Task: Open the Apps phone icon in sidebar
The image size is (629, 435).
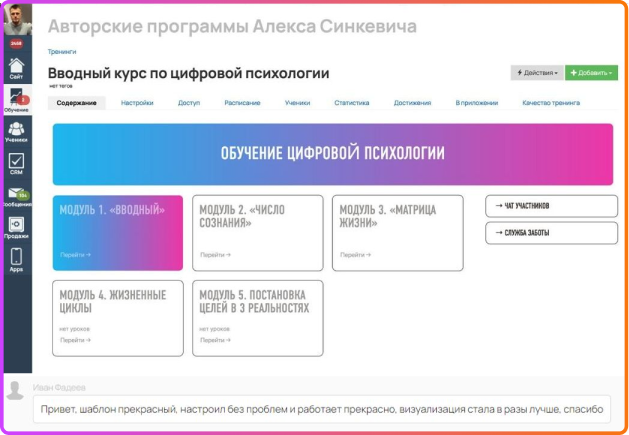Action: [16, 259]
